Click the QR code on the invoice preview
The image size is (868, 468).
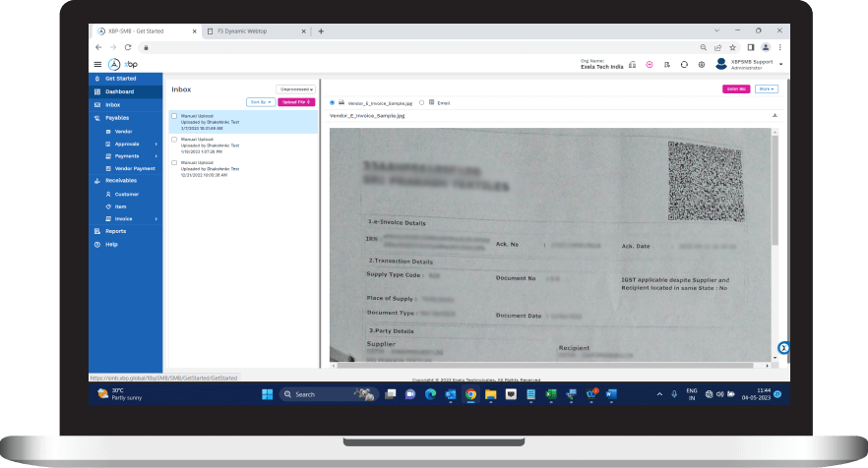pos(705,182)
